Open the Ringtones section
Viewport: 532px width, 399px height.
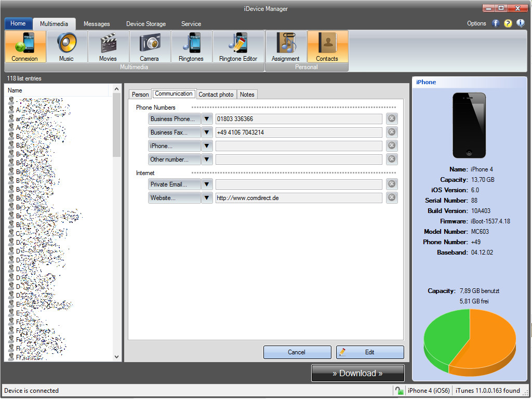pos(191,47)
